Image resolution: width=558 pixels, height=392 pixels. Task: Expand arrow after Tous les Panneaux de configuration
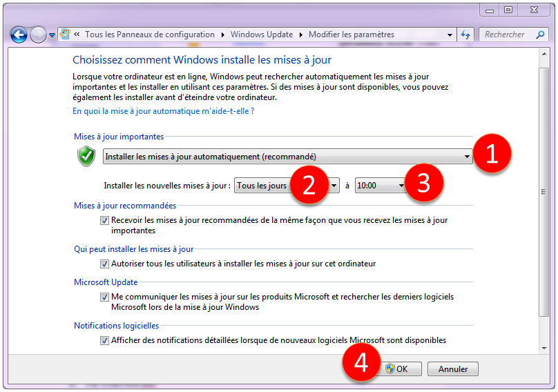pos(223,35)
